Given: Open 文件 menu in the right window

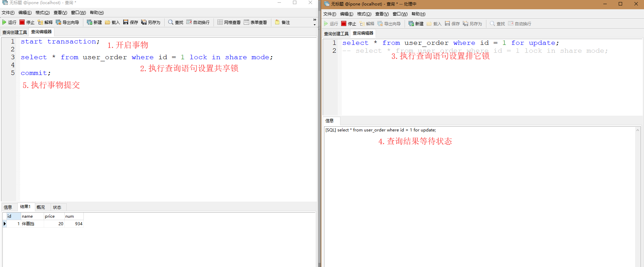Looking at the screenshot, I should [330, 14].
